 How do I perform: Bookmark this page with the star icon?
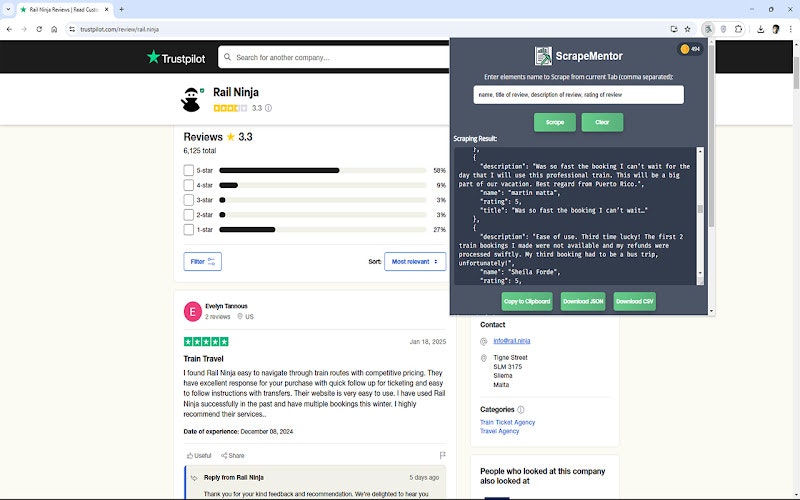point(687,29)
